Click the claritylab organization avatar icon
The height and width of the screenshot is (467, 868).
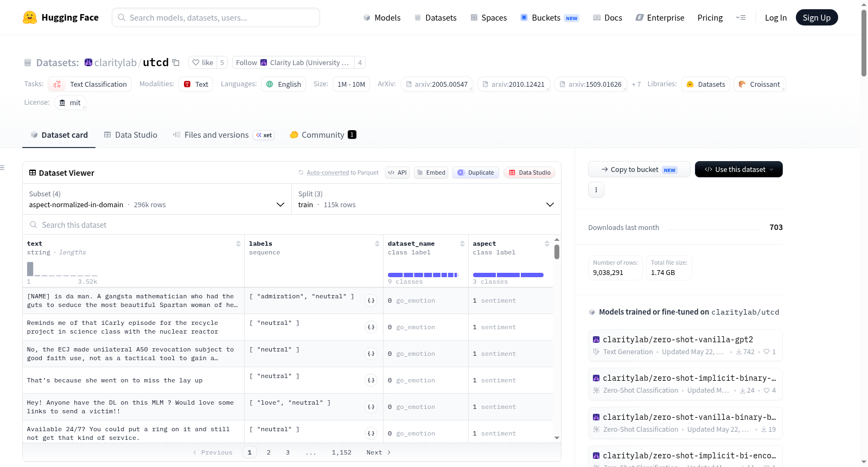coord(88,62)
